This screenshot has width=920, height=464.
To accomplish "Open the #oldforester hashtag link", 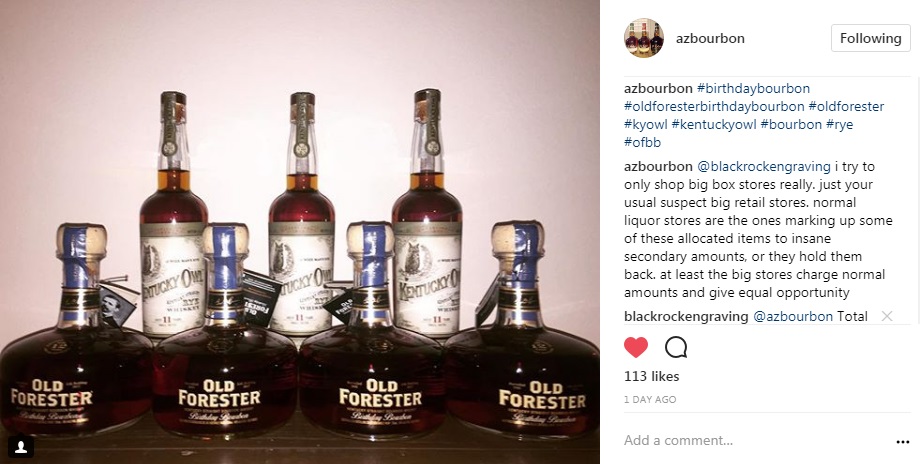I will [x=846, y=107].
